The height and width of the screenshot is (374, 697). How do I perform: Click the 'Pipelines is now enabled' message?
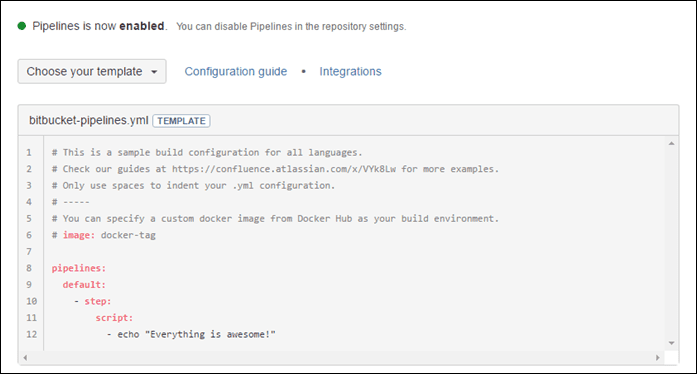pos(100,26)
